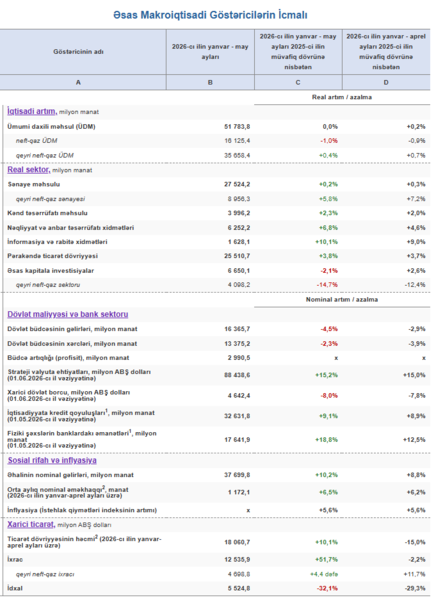This screenshot has height=600, width=436.
Task: Open the İqtisadi artım section link
Action: [x=32, y=111]
